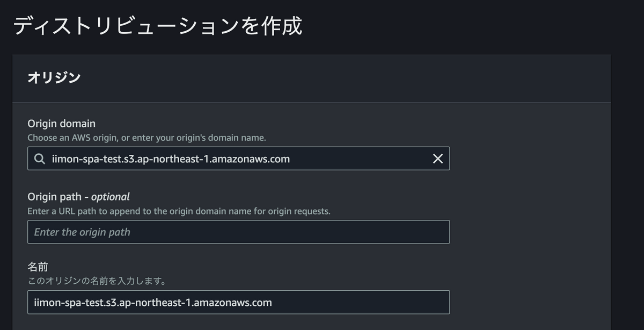Image resolution: width=644 pixels, height=330 pixels.
Task: Click the 'Enter the origin path' placeholder text
Action: click(82, 232)
